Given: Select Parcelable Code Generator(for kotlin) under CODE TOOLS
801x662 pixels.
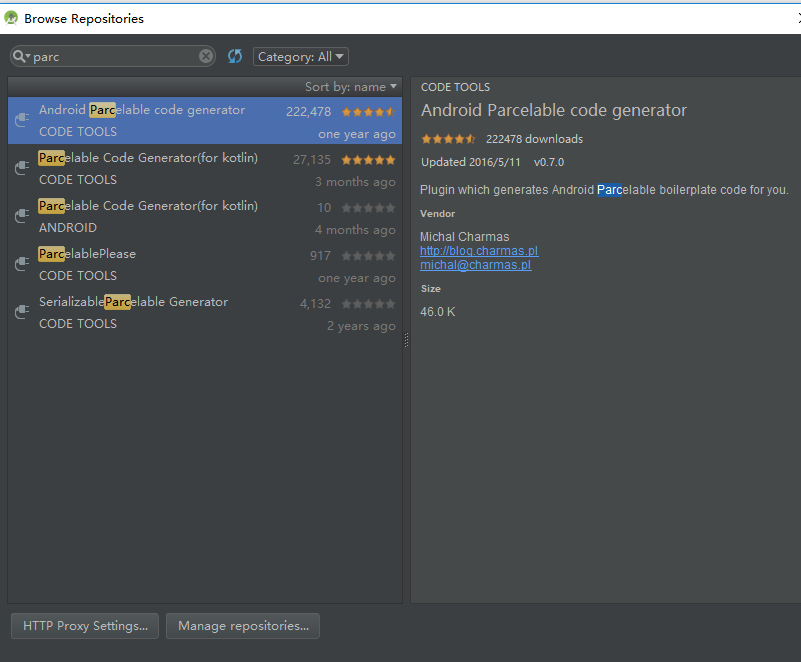Looking at the screenshot, I should point(205,169).
